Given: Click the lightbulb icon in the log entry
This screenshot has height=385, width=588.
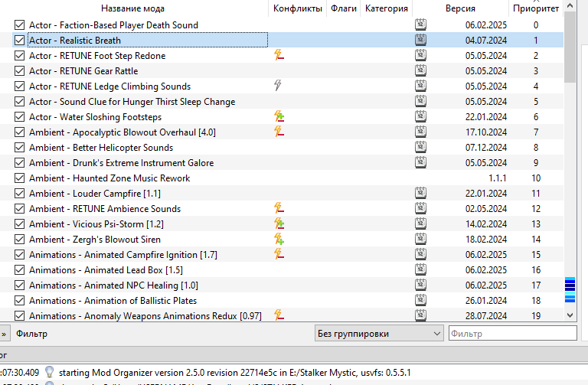Looking at the screenshot, I should coord(50,372).
